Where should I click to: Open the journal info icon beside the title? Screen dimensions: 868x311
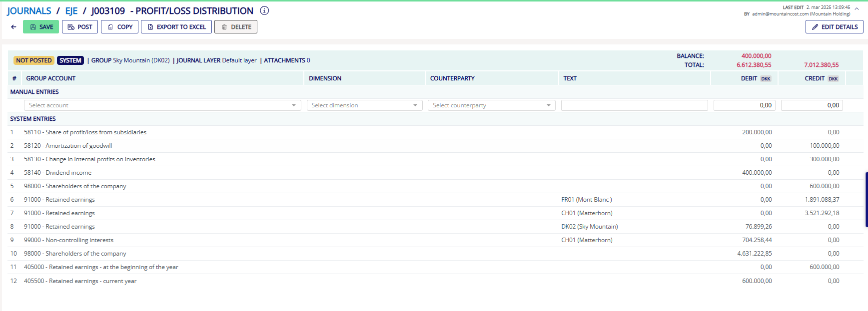[265, 10]
